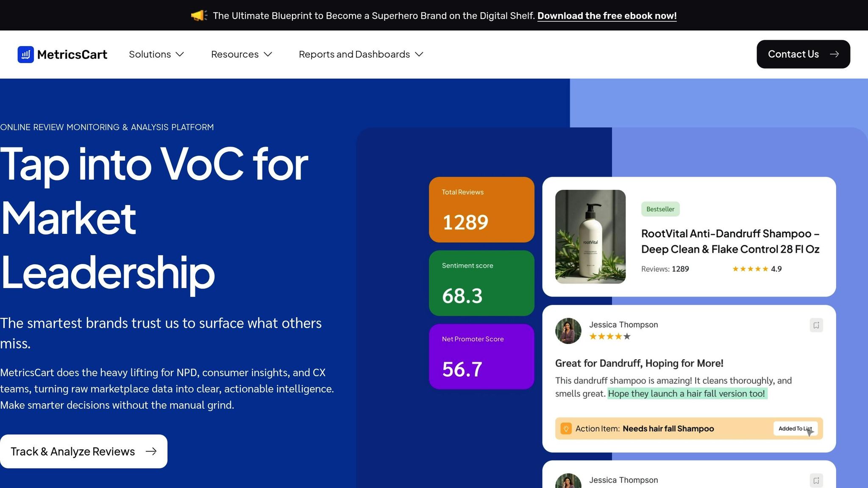Click the MetricsCart logo icon
Viewport: 868px width, 488px height.
(25, 54)
